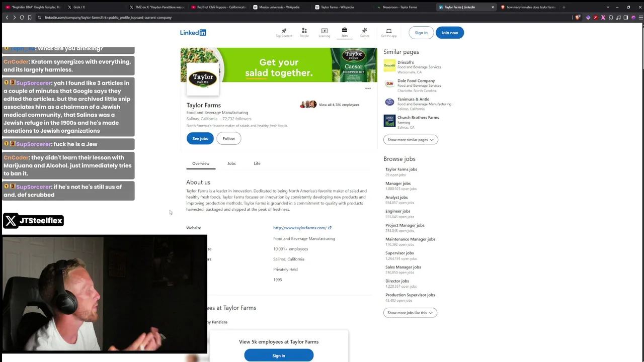Click the Tanimura & Antle logo

coord(389,102)
